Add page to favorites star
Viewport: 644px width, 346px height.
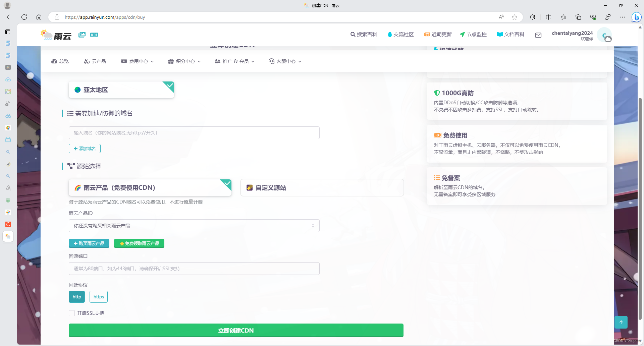[515, 17]
